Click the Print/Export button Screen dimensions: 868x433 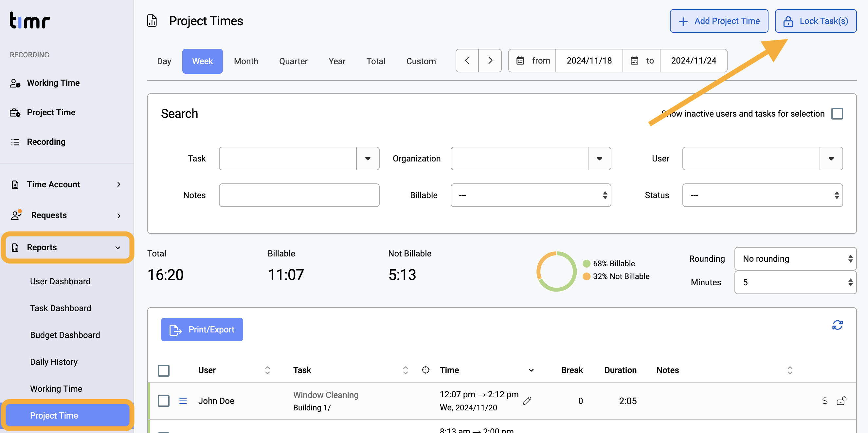[x=202, y=329]
